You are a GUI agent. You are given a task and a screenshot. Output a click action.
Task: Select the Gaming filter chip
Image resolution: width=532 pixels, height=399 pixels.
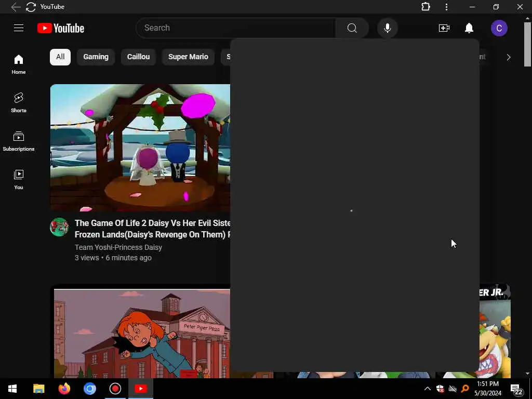click(96, 57)
